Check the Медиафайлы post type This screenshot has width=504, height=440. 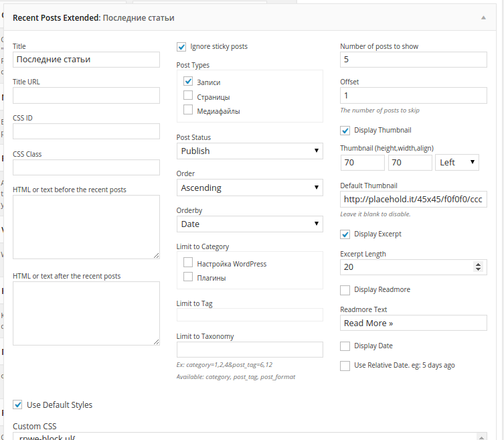(x=188, y=111)
